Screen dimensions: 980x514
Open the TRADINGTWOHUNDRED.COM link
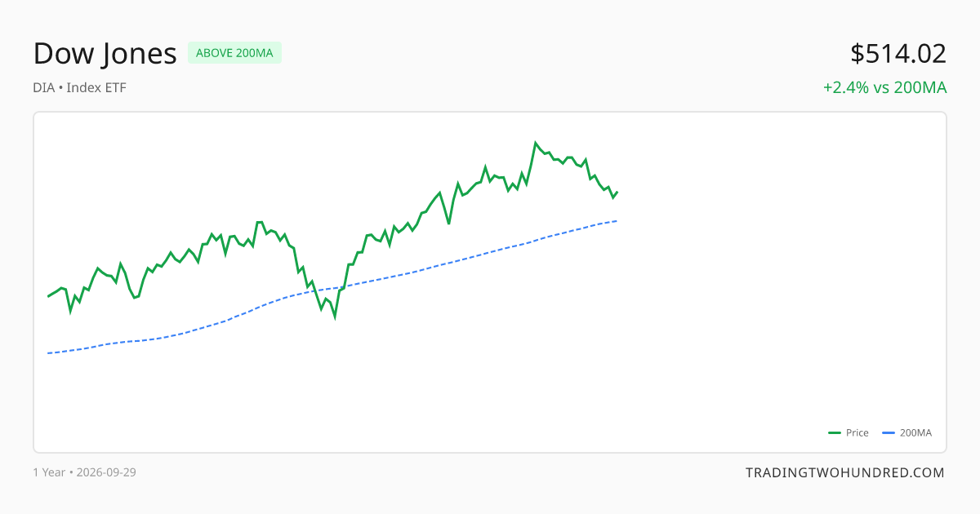(845, 472)
